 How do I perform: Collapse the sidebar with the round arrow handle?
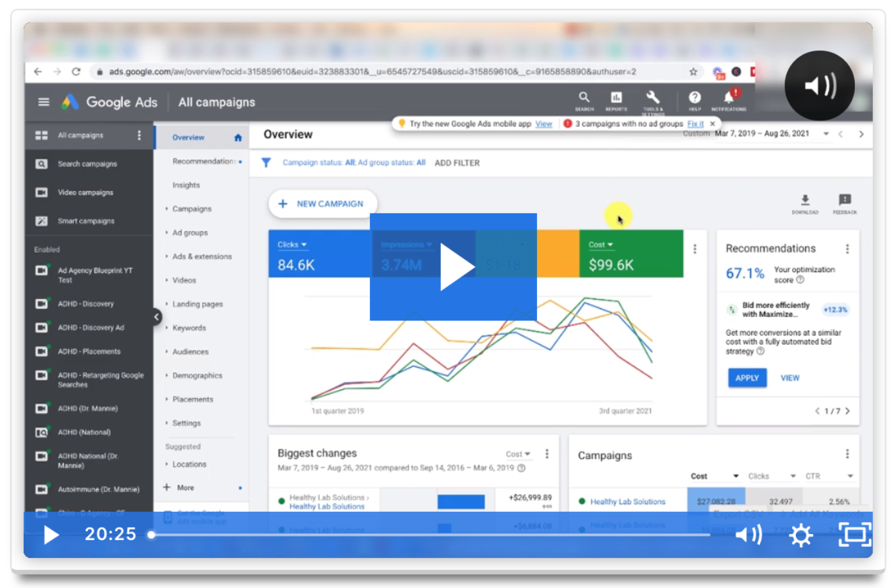tap(156, 316)
